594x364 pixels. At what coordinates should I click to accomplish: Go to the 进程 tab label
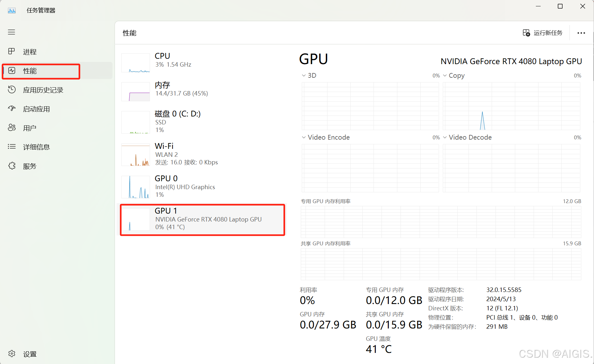click(x=30, y=52)
